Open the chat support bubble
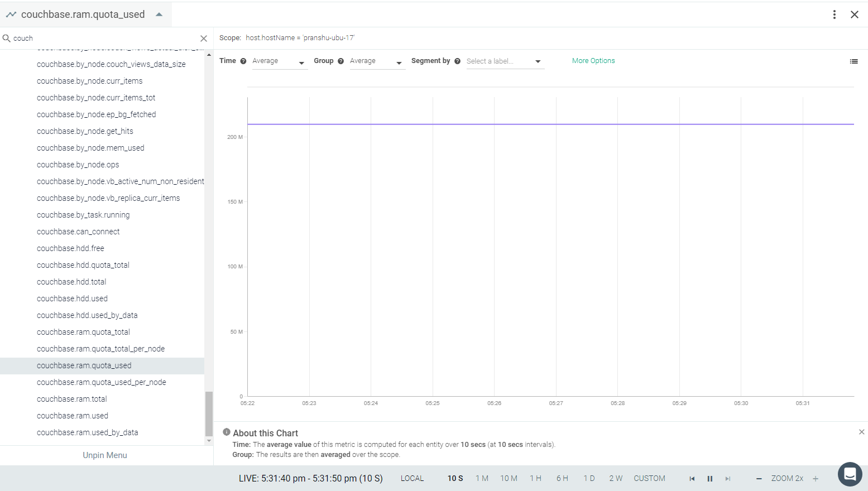This screenshot has height=491, width=868. [850, 475]
